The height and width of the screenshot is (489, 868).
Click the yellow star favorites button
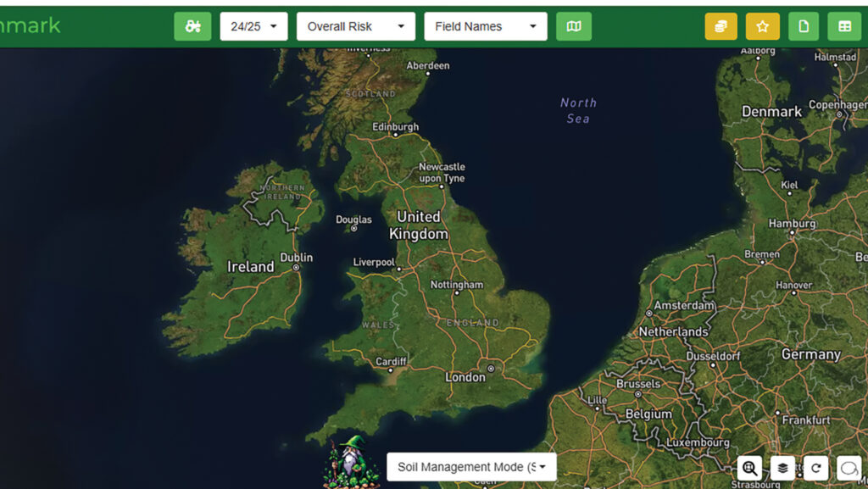coord(762,26)
